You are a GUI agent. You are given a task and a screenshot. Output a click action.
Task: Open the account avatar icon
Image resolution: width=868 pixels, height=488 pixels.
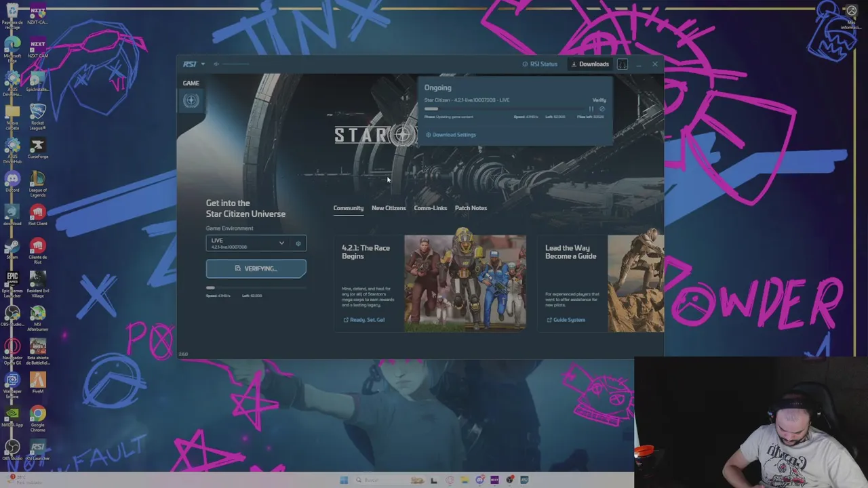(623, 64)
